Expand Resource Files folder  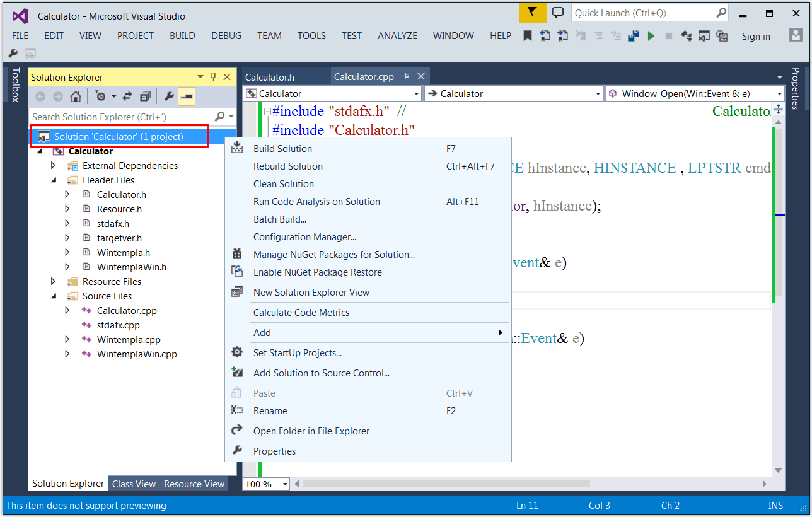(x=54, y=282)
